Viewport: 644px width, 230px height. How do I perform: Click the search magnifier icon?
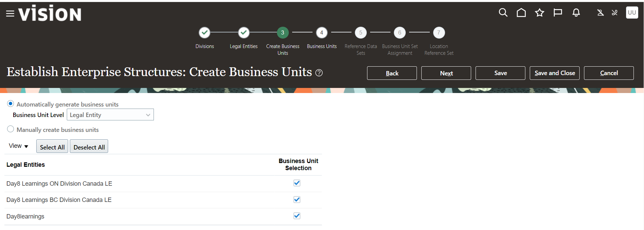pos(503,13)
